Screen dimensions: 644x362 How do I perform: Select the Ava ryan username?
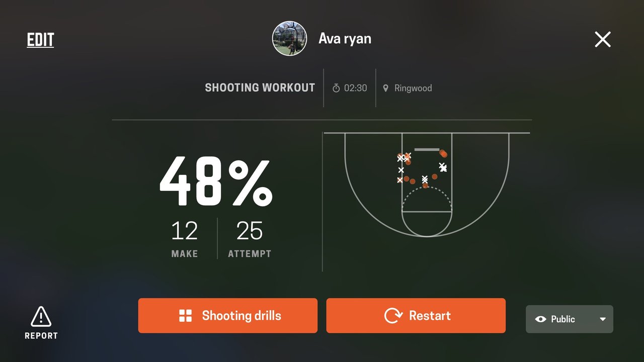345,39
